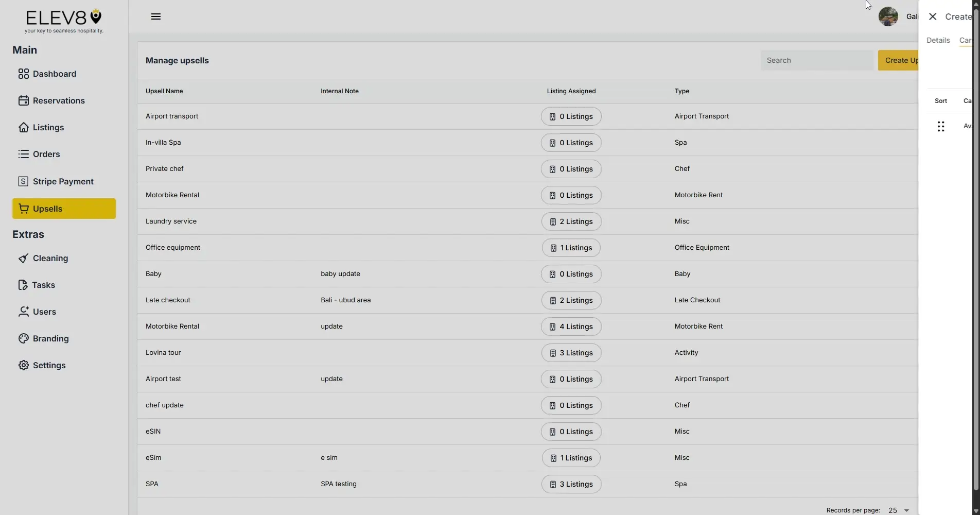Open the Cleaning section
980x515 pixels.
pyautogui.click(x=50, y=258)
